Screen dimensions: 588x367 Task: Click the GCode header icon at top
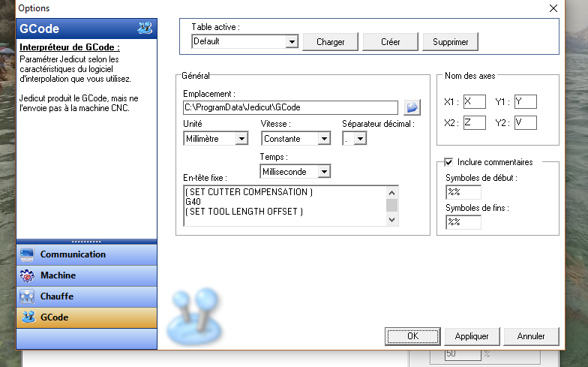click(145, 29)
